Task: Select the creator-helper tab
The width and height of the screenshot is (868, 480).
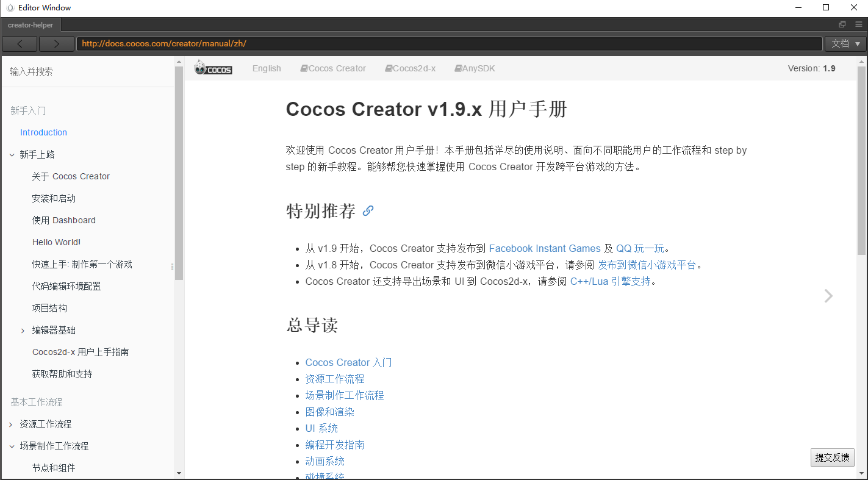Action: point(30,25)
